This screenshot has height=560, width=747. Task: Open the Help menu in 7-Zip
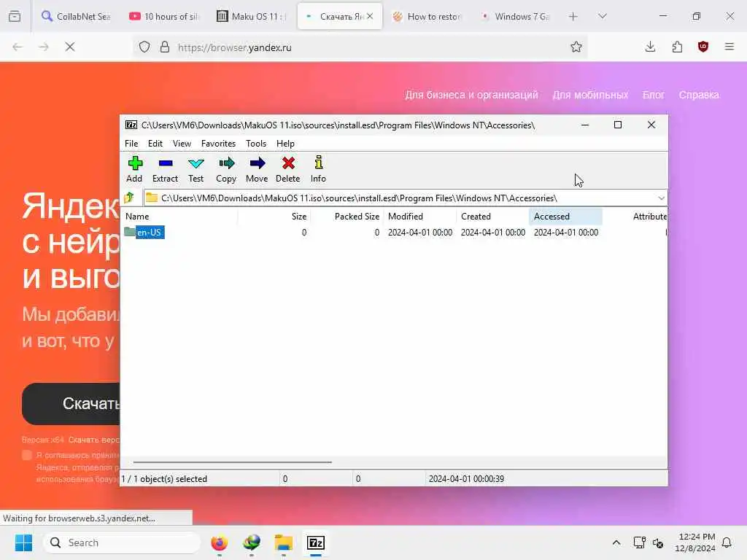(285, 144)
